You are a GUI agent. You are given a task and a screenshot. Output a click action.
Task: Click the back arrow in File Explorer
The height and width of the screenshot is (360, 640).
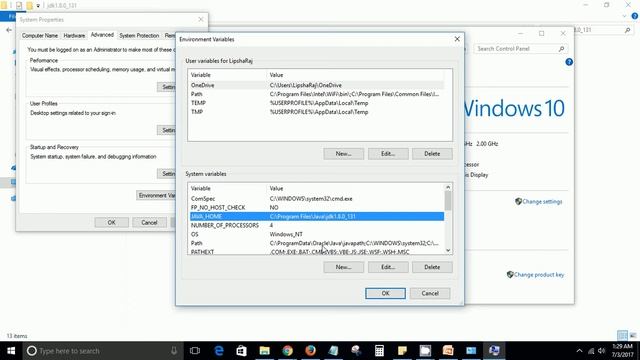9,30
